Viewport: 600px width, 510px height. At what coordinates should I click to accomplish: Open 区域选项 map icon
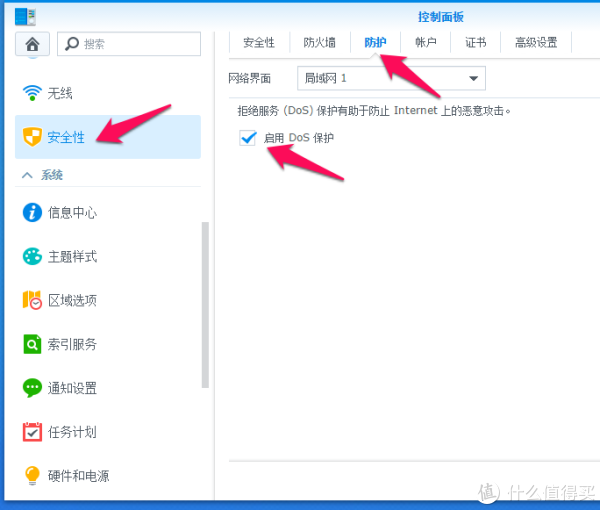pyautogui.click(x=32, y=300)
